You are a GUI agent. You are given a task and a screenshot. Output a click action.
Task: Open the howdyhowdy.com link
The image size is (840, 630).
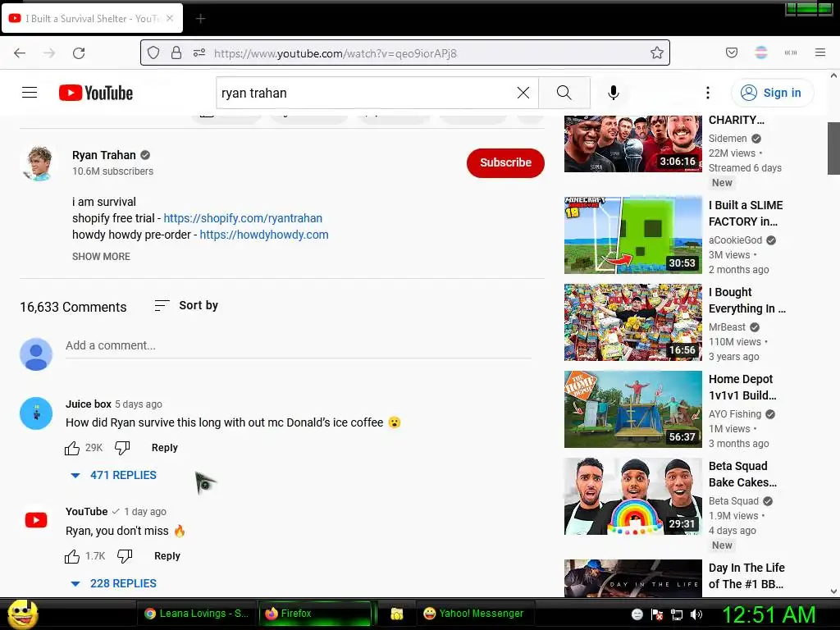(x=264, y=235)
